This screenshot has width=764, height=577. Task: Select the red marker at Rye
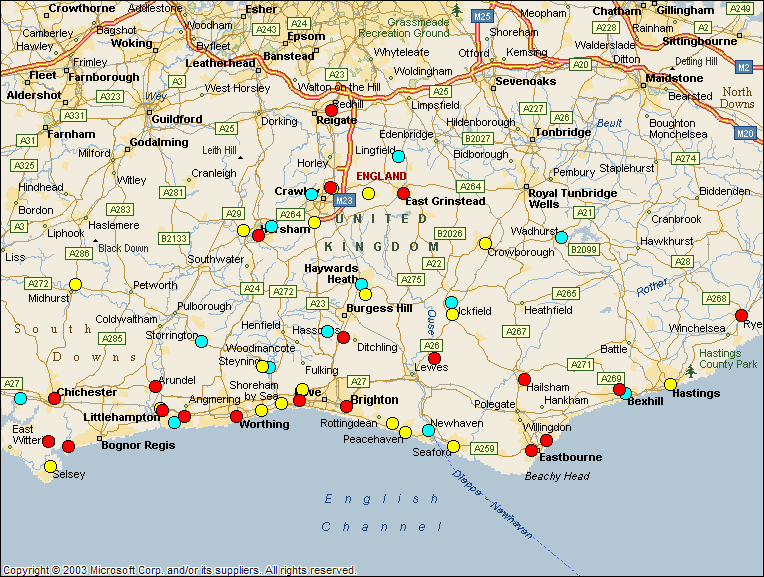(742, 316)
